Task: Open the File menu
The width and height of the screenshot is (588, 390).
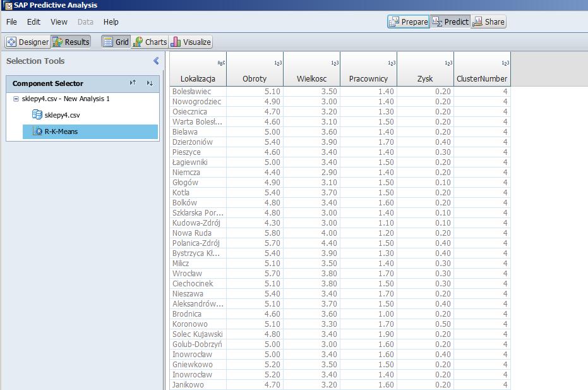Action: tap(11, 21)
